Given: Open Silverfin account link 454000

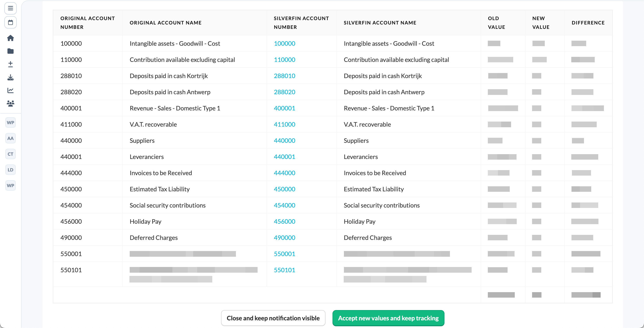Looking at the screenshot, I should coord(285,205).
